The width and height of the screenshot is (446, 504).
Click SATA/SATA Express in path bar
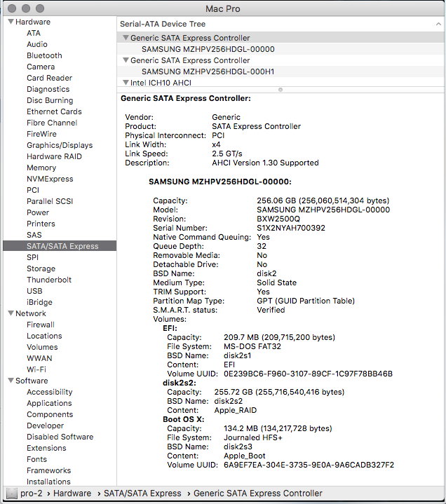[142, 493]
